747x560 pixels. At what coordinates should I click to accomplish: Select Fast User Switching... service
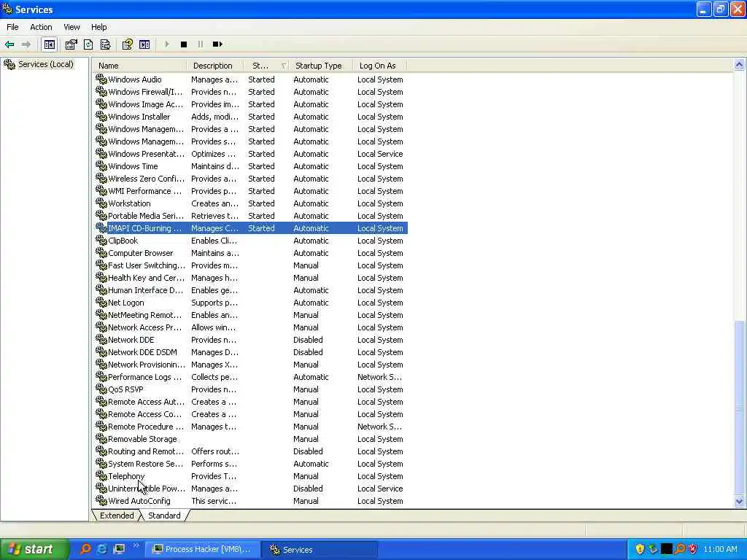tap(147, 265)
